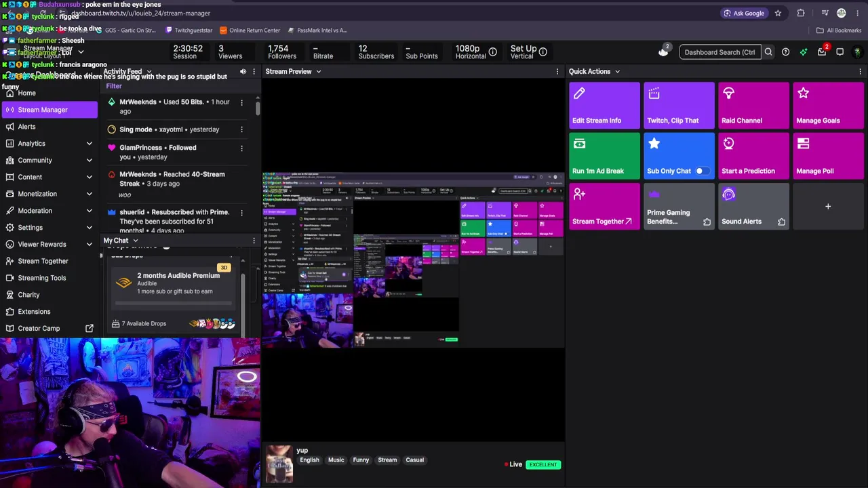Mute the Activity Feed sound
Image resolution: width=868 pixels, height=488 pixels.
point(243,71)
